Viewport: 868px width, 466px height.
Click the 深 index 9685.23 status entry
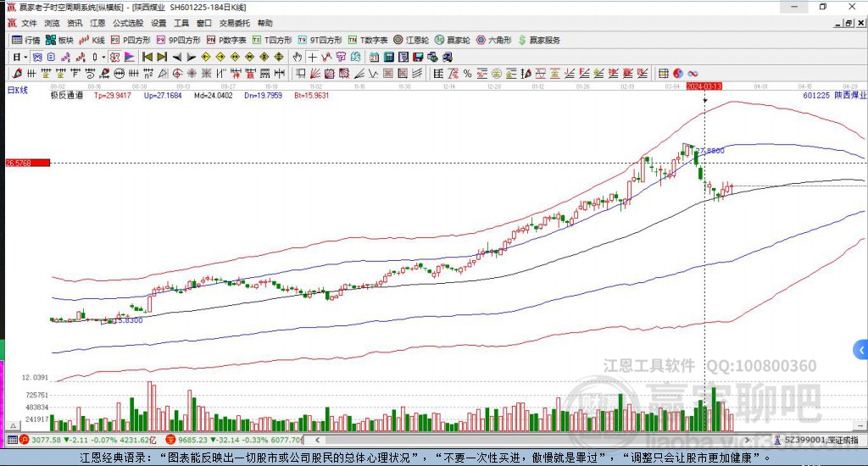(x=235, y=440)
